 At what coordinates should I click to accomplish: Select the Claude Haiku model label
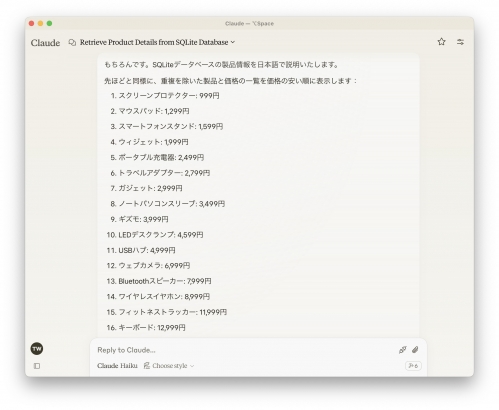117,366
